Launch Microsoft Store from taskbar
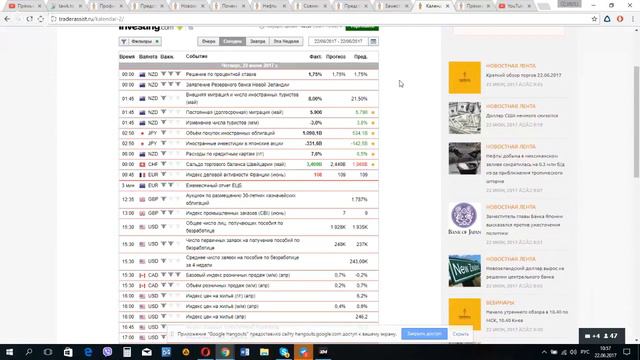Viewport: 640px width, 360px height. 68,352
